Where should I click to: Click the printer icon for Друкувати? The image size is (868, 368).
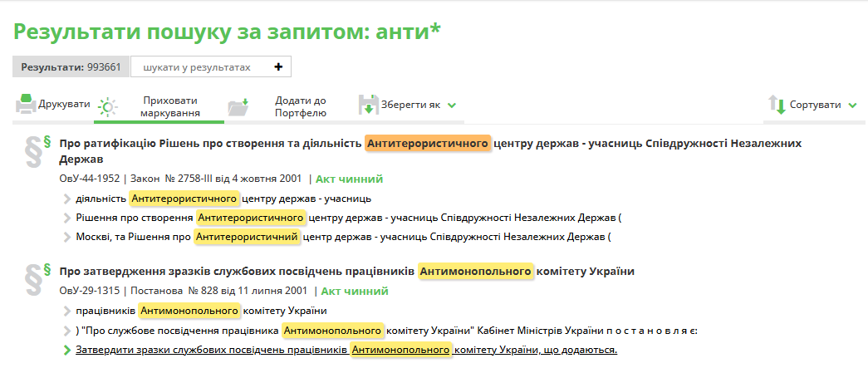click(x=26, y=105)
